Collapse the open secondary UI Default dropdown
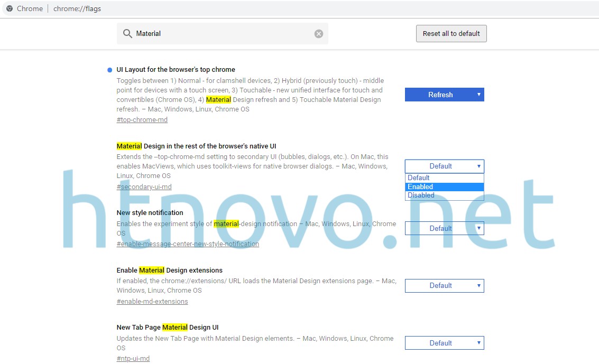The width and height of the screenshot is (599, 364). 444,166
